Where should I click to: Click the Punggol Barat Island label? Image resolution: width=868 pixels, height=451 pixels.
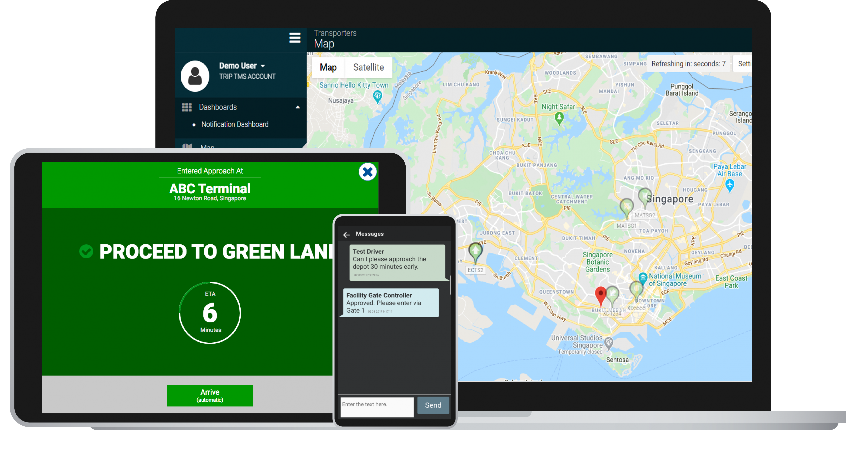tap(682, 90)
